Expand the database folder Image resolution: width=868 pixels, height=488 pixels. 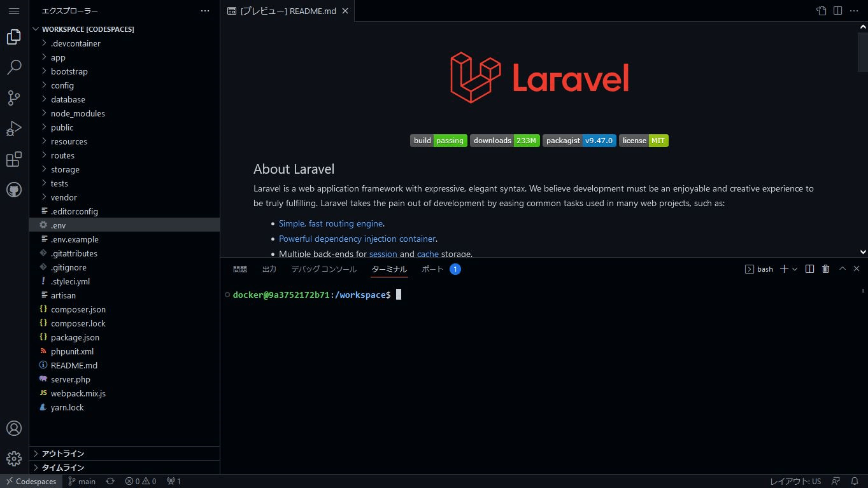[x=124, y=99]
